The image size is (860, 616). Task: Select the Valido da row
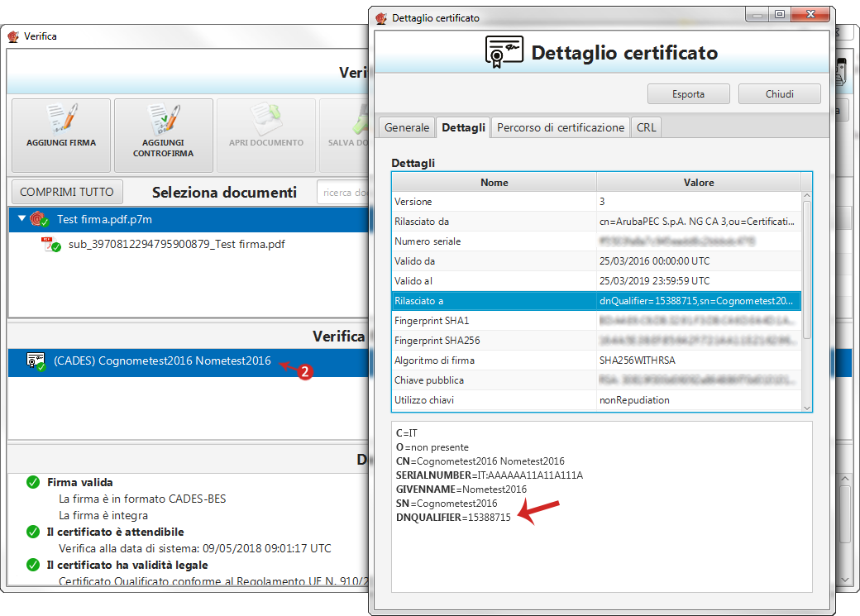(x=597, y=261)
